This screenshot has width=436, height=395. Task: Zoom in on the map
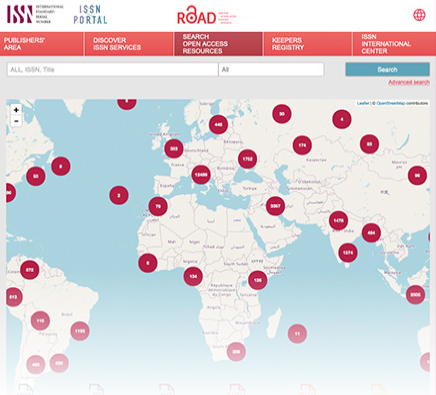16,110
